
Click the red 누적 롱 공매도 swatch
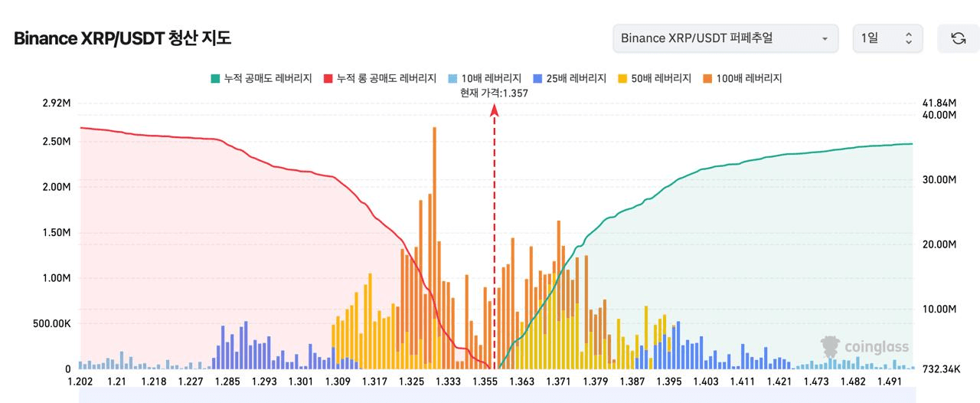tap(328, 78)
